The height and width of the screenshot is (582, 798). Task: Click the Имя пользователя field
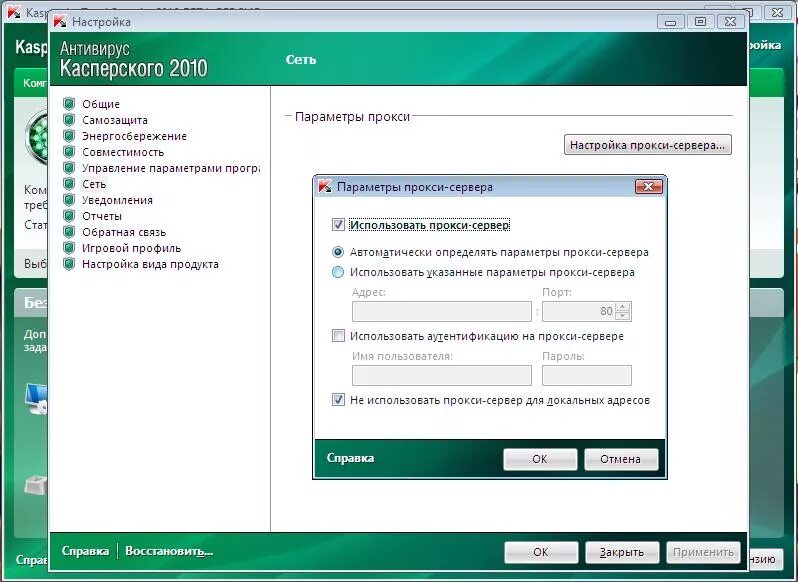point(441,375)
